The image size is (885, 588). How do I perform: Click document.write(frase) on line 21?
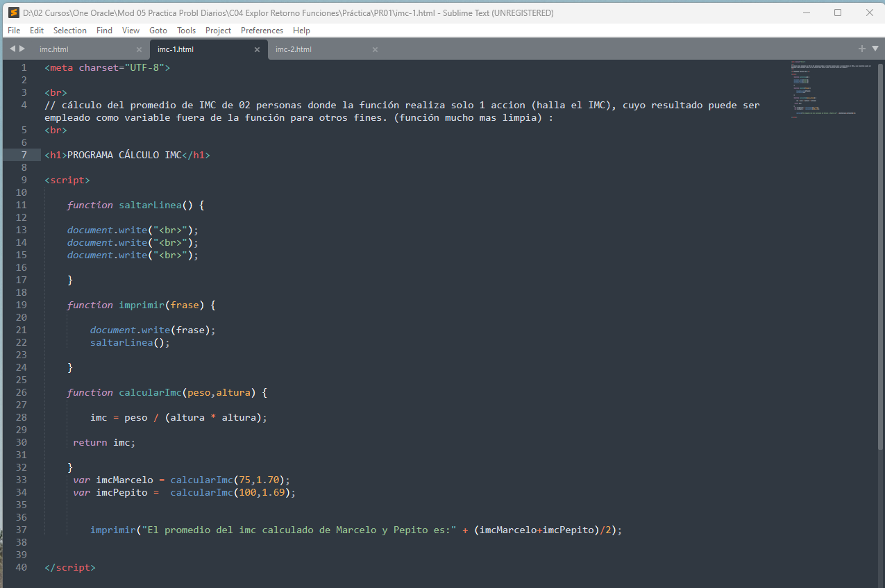point(153,330)
